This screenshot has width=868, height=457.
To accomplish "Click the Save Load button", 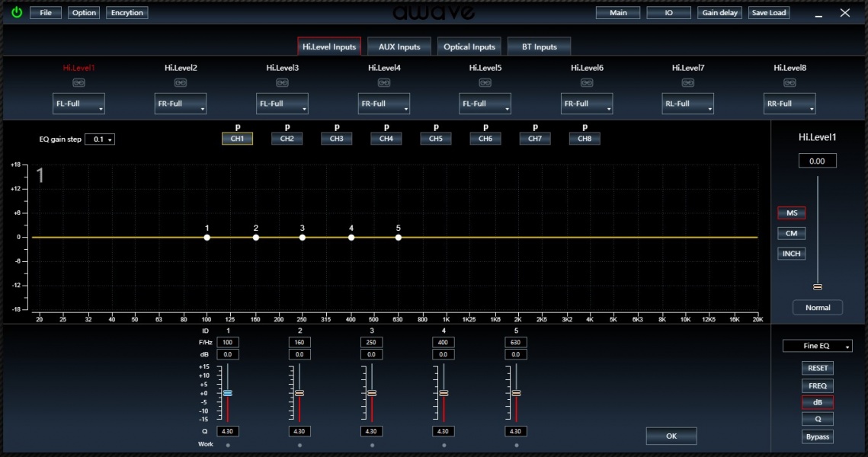I will click(769, 13).
